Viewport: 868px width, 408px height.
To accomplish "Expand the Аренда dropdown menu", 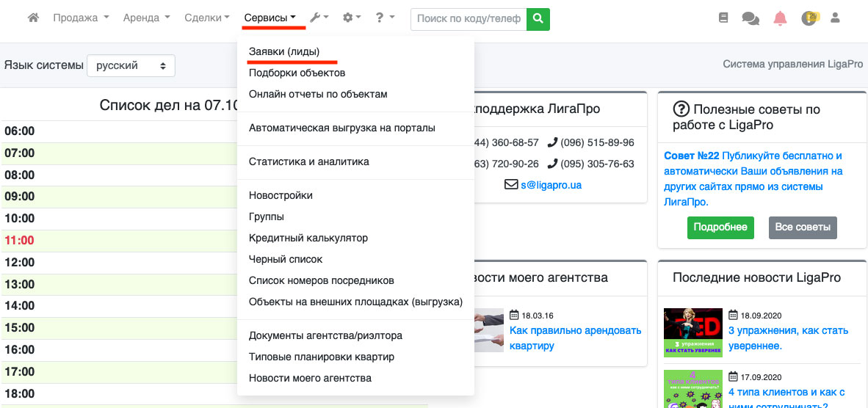I will point(146,18).
